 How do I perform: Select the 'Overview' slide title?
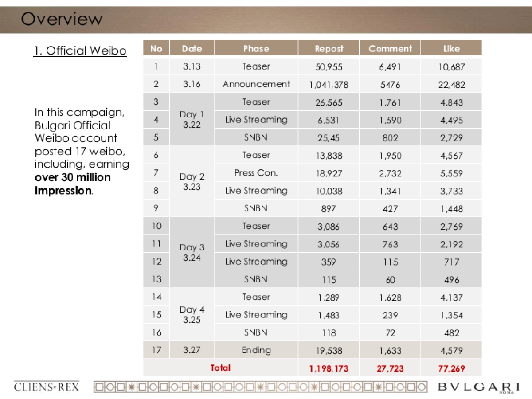[62, 19]
